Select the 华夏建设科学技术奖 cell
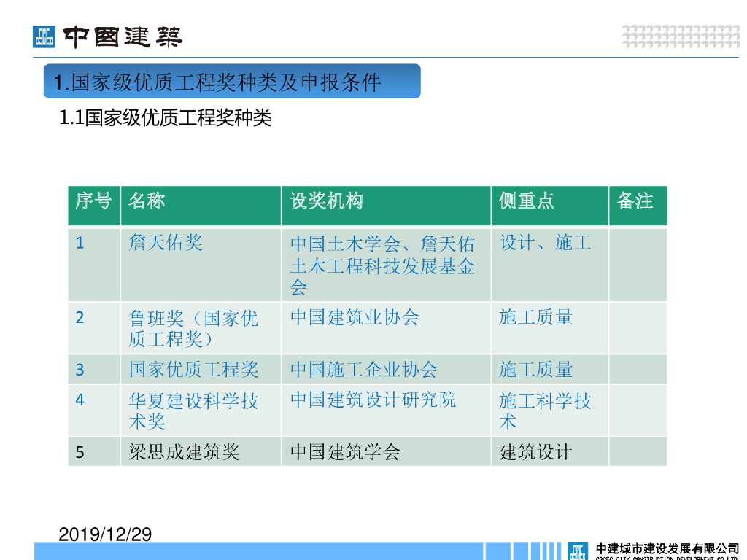Screen dimensions: 747x560 [201, 411]
